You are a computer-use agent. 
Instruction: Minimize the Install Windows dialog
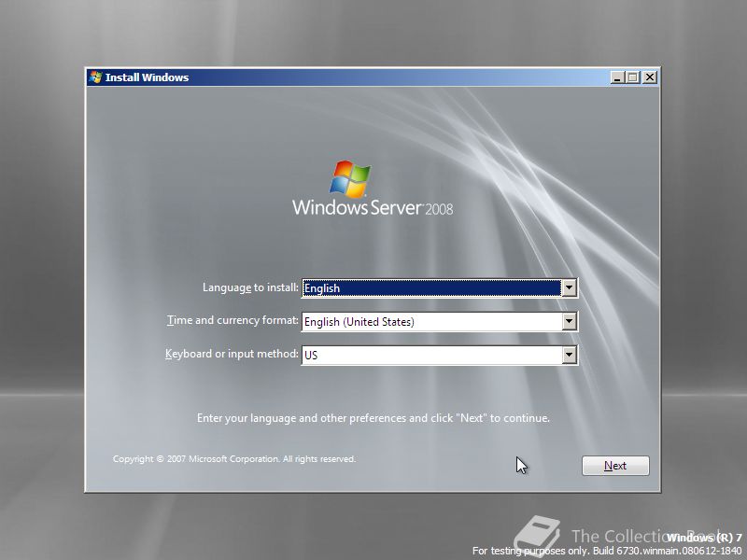point(617,77)
